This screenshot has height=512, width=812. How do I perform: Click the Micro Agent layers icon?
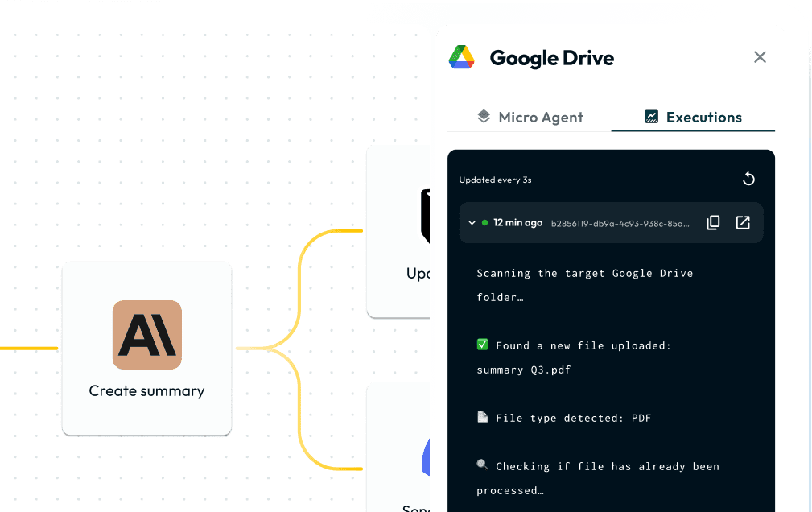pos(484,117)
